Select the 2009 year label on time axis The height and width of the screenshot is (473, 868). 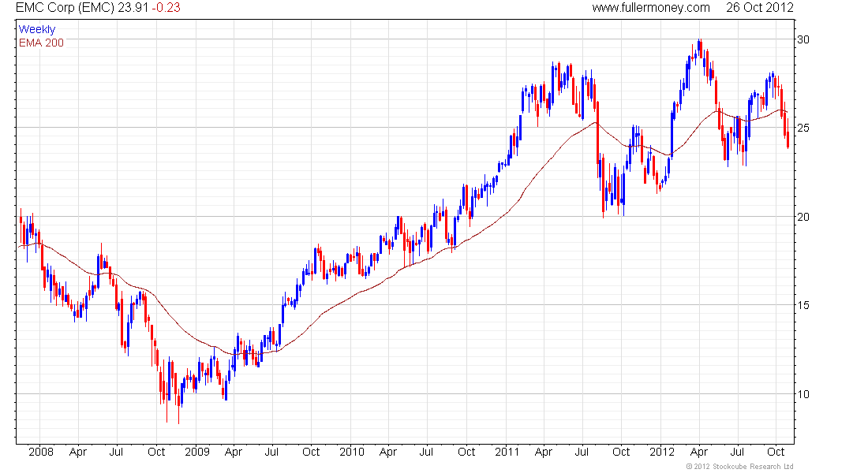point(197,452)
